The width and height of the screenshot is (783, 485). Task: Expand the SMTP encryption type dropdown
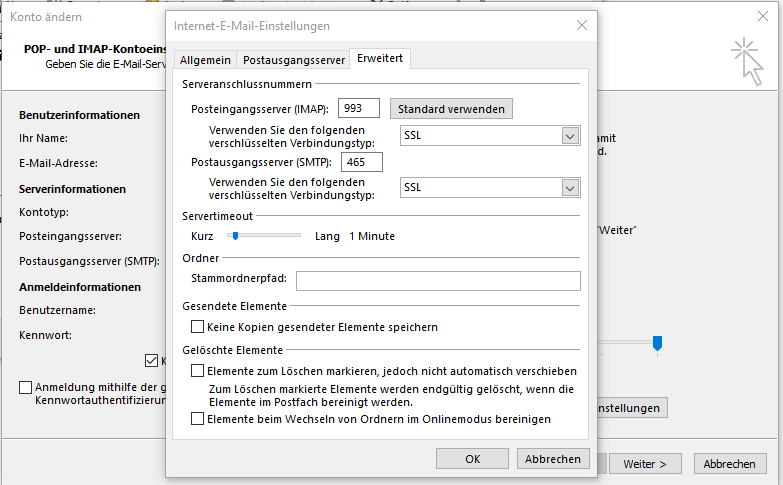tap(570, 187)
